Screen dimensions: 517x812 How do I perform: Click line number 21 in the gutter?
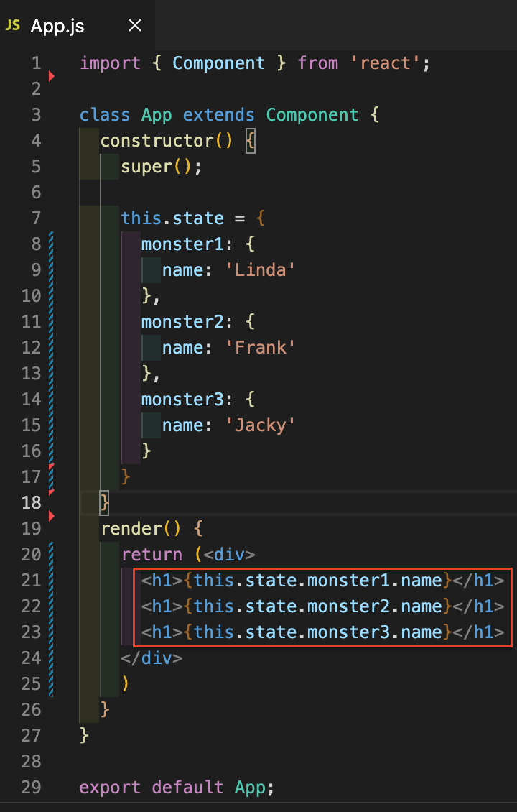(31, 581)
